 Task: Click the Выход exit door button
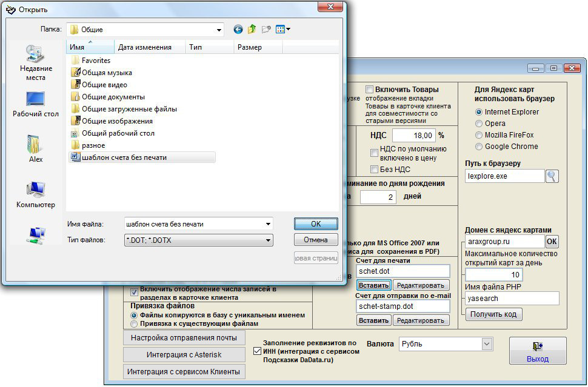tap(538, 351)
